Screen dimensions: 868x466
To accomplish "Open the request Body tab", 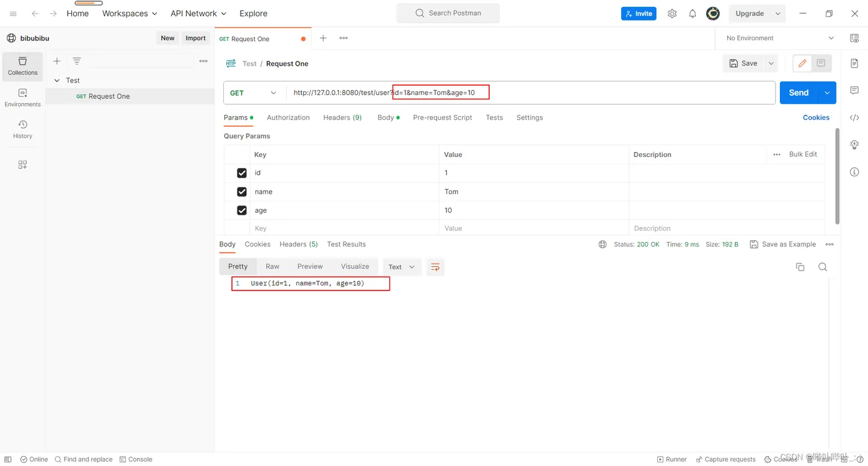I will tap(388, 118).
